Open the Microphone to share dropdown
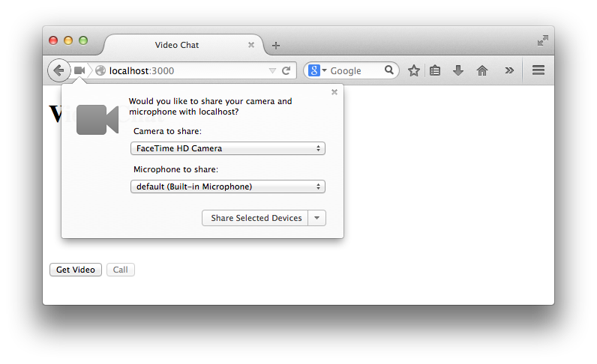The height and width of the screenshot is (364, 597). pyautogui.click(x=228, y=186)
